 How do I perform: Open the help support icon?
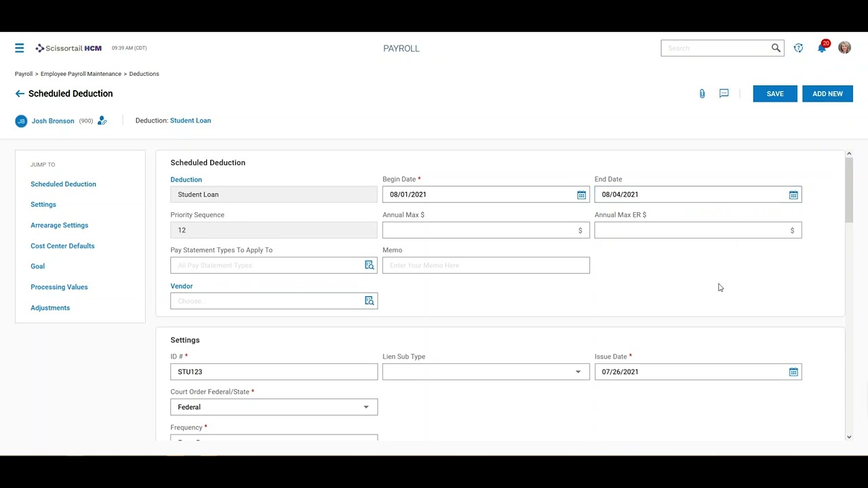798,48
